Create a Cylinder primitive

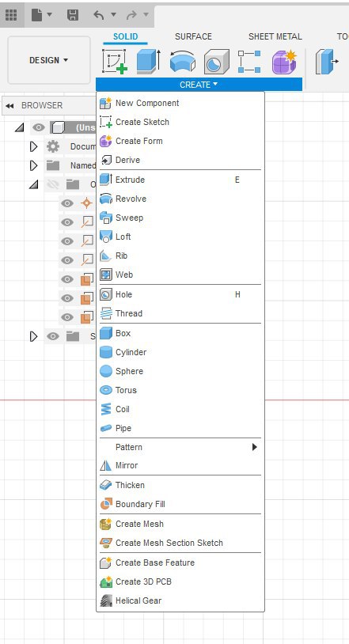tap(180, 352)
